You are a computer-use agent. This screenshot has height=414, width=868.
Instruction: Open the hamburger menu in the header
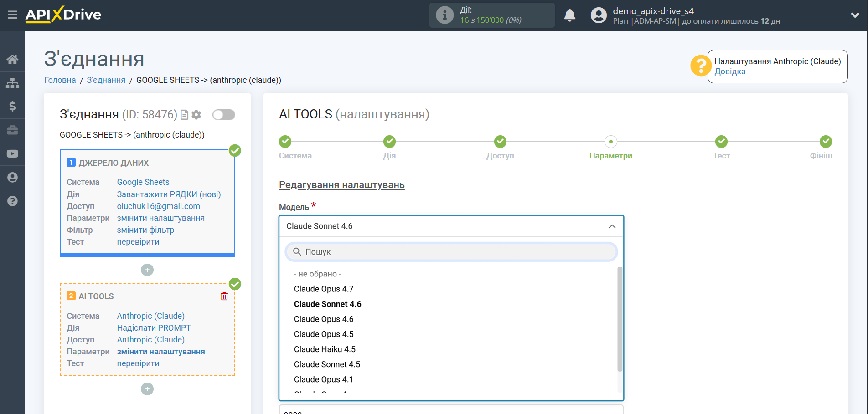click(12, 15)
